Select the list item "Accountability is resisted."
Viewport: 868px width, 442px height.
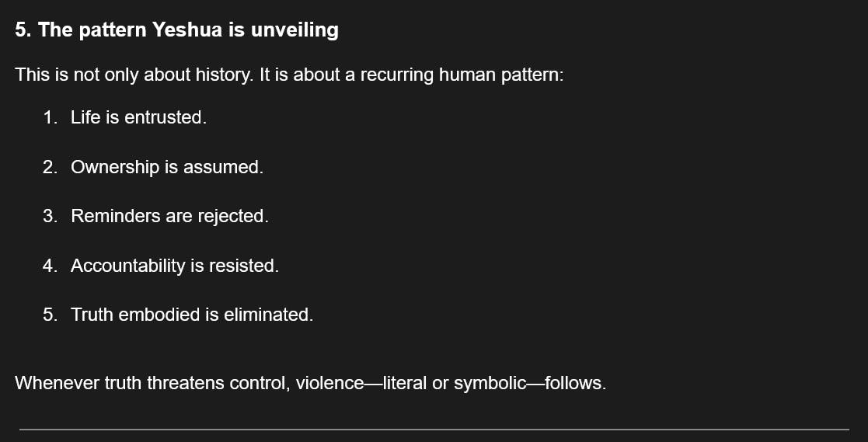click(174, 266)
